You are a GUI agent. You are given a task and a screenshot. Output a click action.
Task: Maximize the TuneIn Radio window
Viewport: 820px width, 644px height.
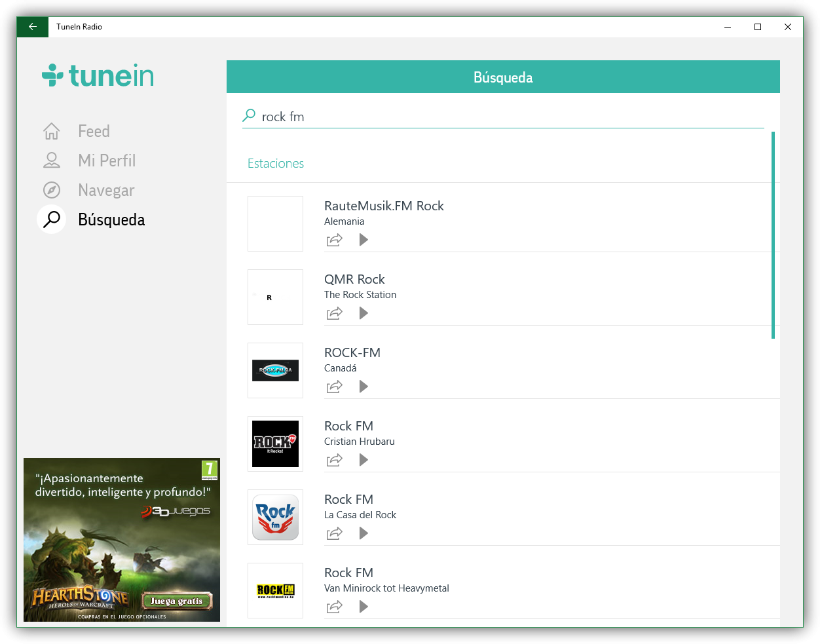click(758, 27)
